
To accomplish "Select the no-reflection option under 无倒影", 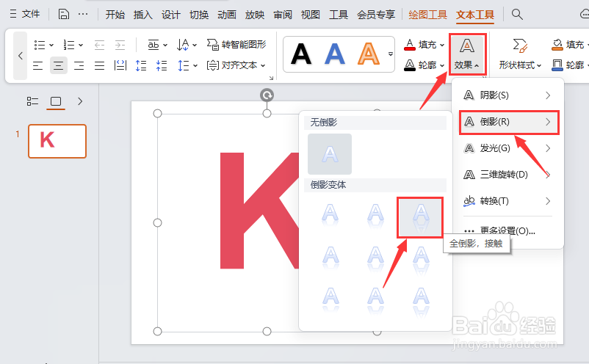I will click(x=330, y=154).
